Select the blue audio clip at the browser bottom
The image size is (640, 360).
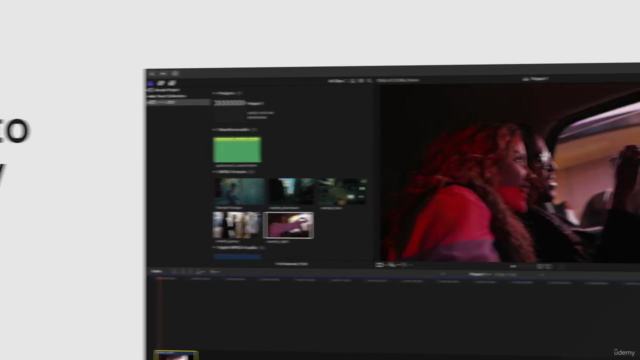[x=237, y=257]
